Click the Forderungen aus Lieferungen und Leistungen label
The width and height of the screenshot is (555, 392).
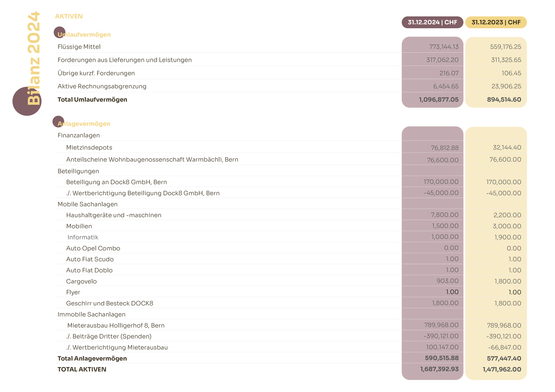click(125, 60)
